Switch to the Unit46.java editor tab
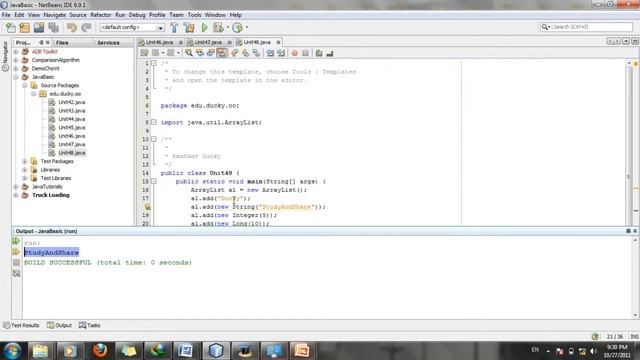Screen dimensions: 640x360 click(x=159, y=42)
